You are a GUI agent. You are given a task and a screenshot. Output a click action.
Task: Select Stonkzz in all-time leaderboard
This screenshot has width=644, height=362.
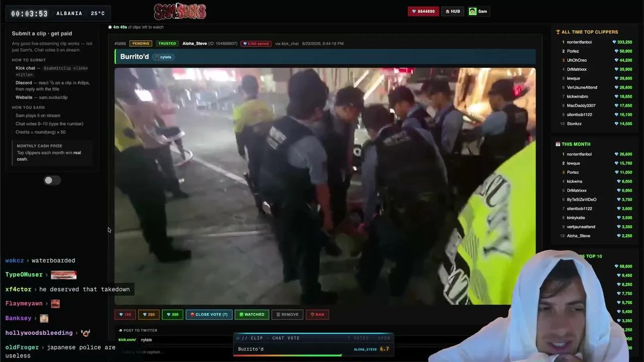pyautogui.click(x=574, y=124)
